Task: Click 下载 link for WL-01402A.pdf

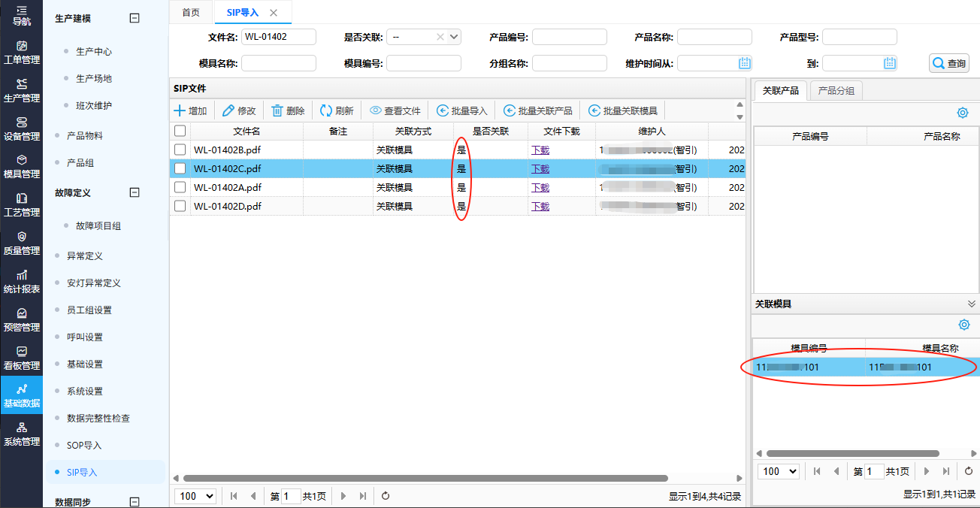Action: coord(540,187)
